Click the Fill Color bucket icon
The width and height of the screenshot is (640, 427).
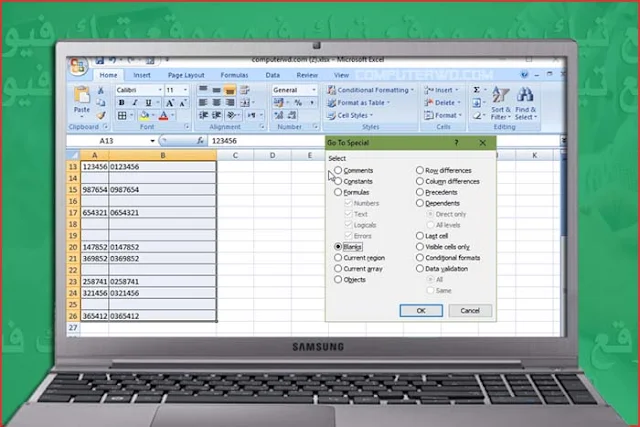(x=144, y=116)
